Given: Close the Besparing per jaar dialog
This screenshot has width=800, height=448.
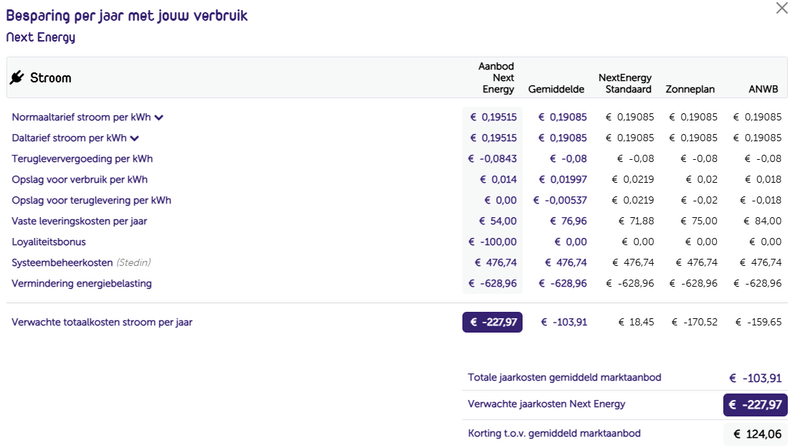Looking at the screenshot, I should [x=782, y=8].
